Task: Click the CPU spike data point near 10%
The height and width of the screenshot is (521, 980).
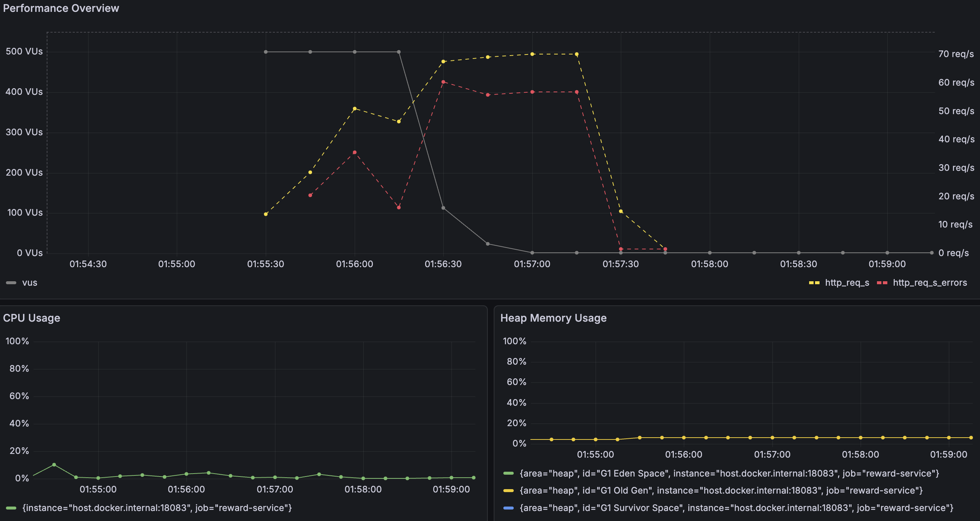Action: coord(54,465)
